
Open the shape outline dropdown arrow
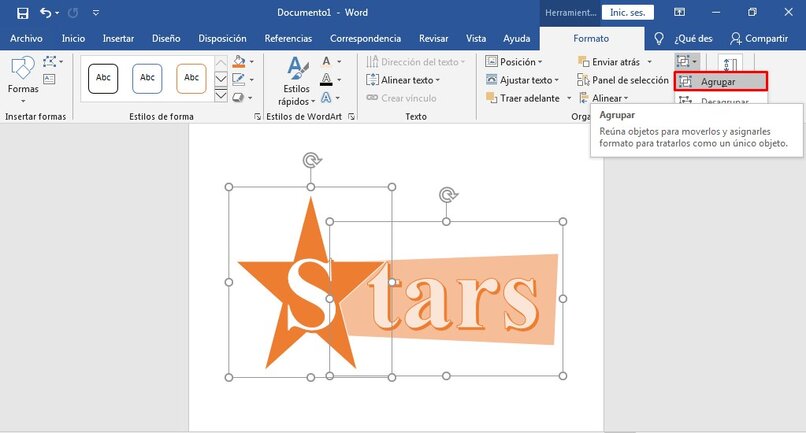(x=252, y=80)
